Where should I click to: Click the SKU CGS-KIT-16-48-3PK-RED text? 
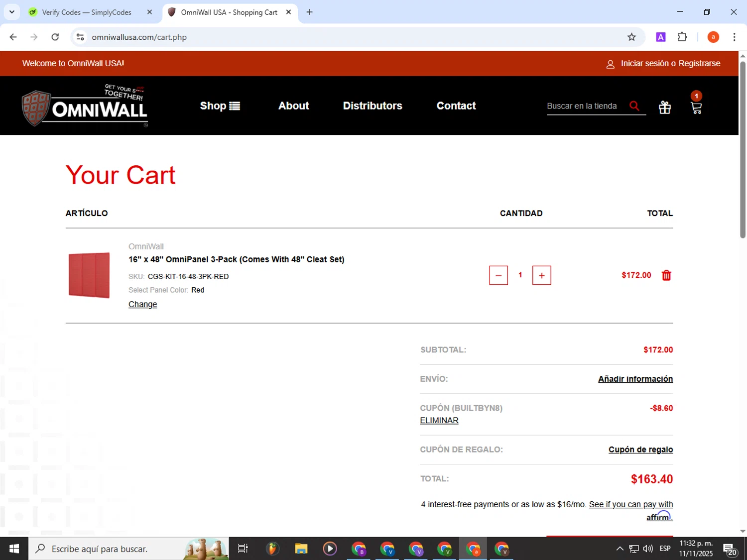(188, 276)
